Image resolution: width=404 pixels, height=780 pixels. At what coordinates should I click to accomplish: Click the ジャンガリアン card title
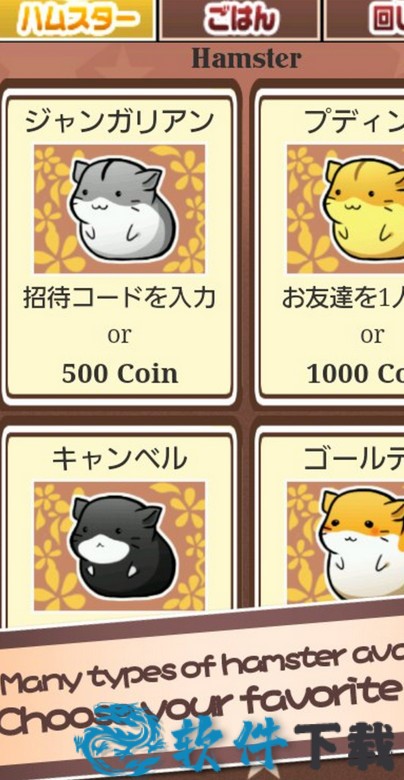pos(119,122)
